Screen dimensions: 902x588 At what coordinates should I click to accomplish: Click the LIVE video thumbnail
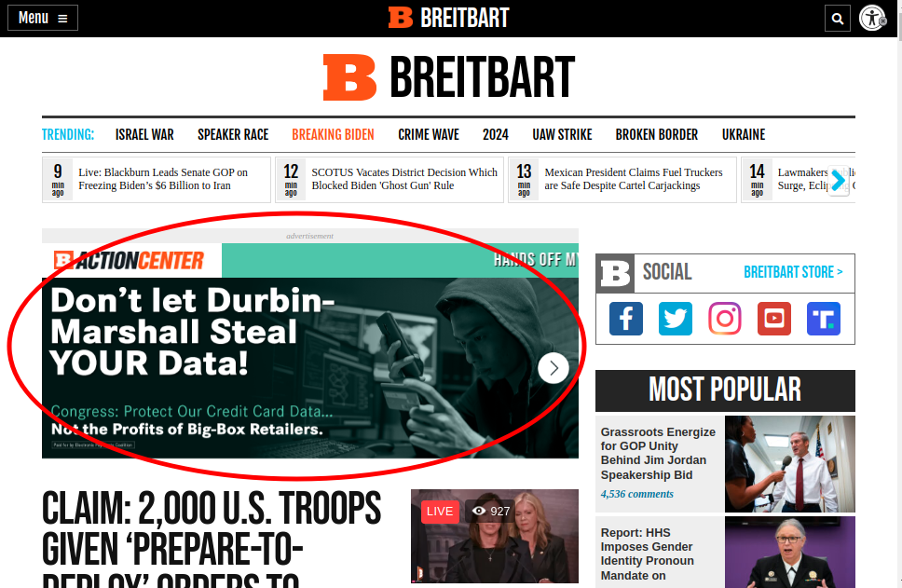494,537
